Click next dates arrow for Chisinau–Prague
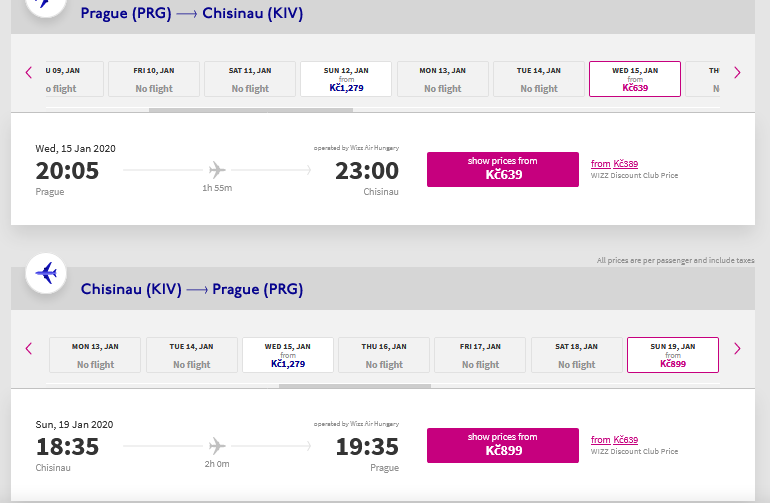This screenshot has height=503, width=770. point(737,349)
